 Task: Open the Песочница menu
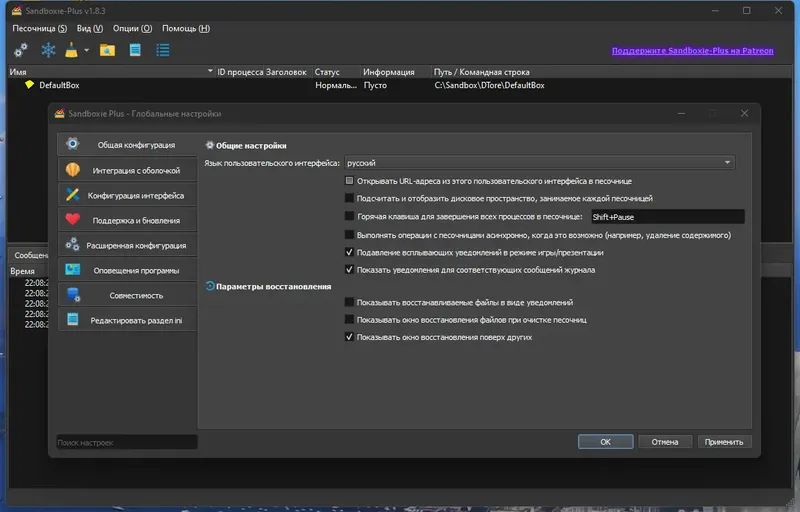pos(40,29)
